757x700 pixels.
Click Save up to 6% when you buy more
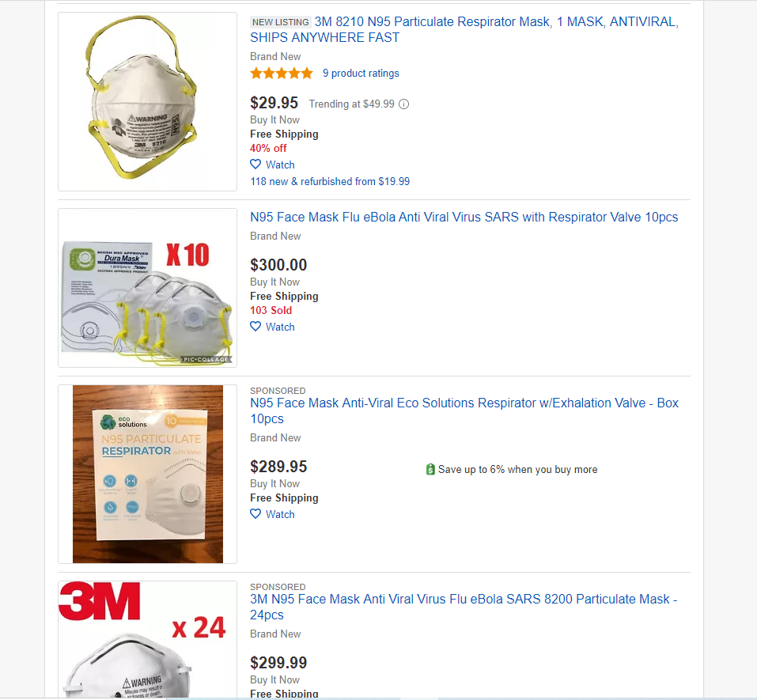pyautogui.click(x=517, y=469)
